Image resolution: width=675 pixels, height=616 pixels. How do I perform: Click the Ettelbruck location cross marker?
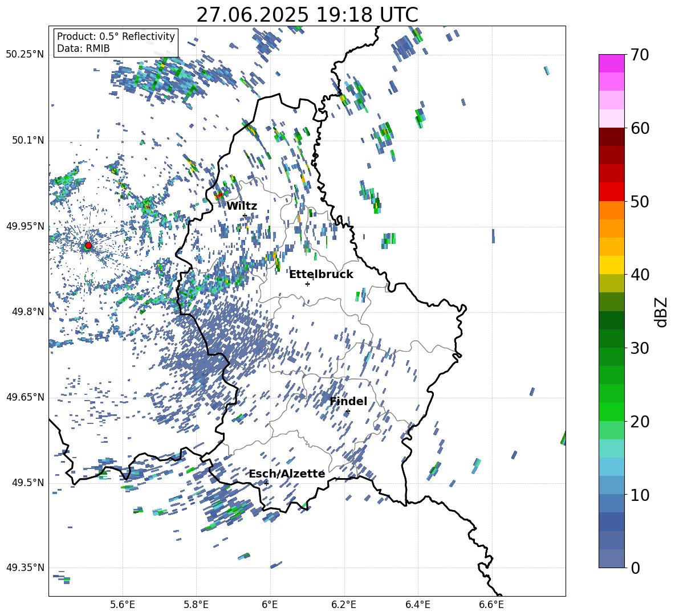[307, 284]
